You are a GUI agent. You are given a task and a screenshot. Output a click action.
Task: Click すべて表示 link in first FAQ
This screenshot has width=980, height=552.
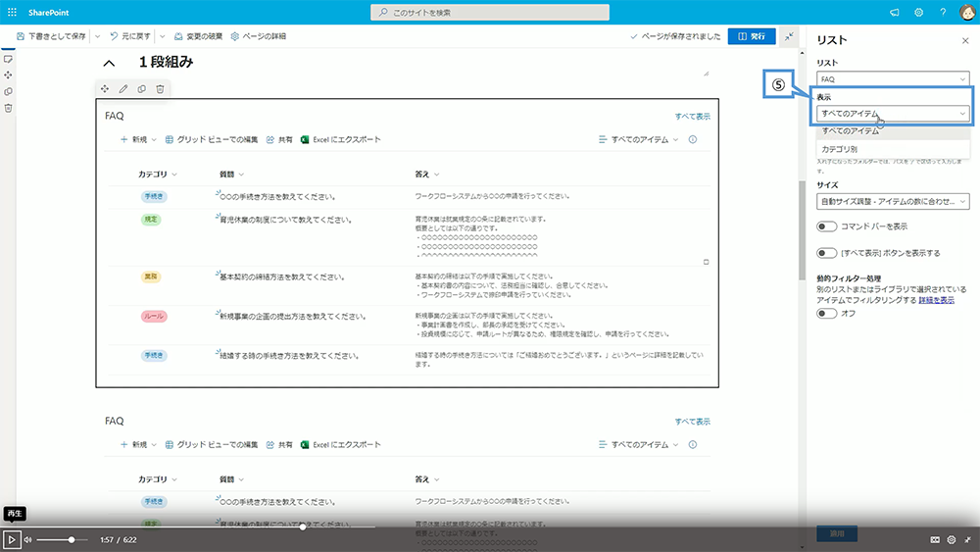point(692,117)
